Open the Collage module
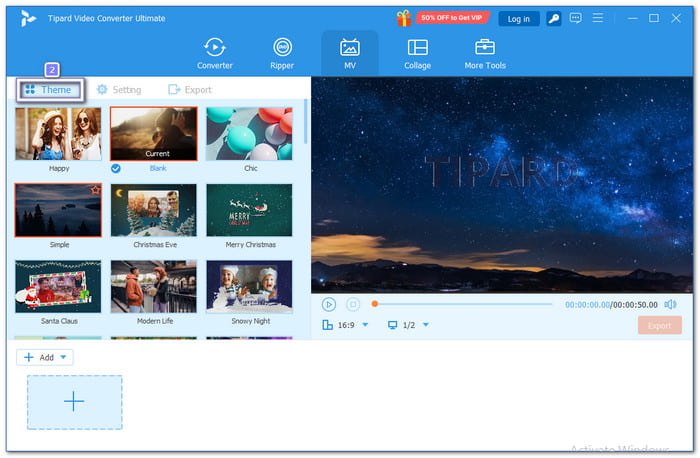Image resolution: width=700 pixels, height=458 pixels. click(x=417, y=53)
